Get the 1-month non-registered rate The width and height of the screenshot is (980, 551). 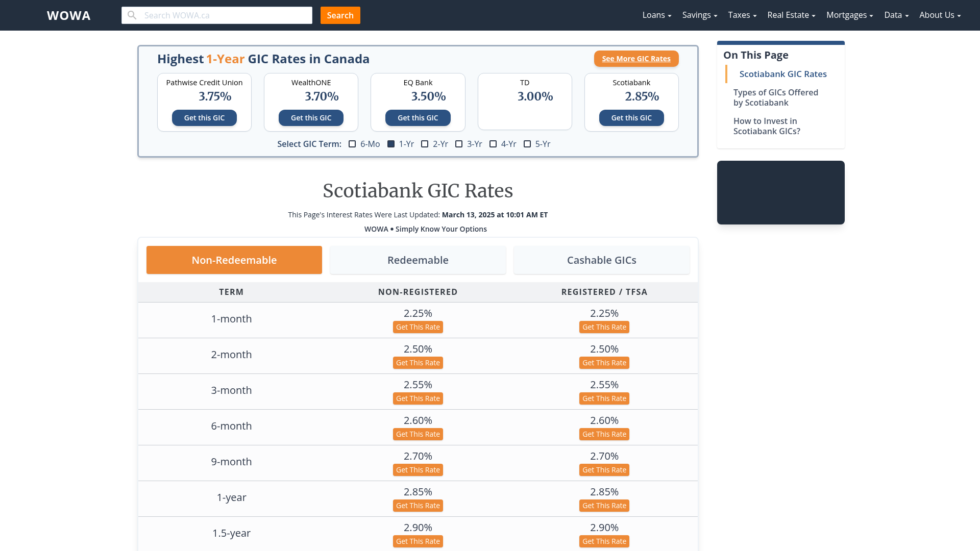tap(418, 327)
